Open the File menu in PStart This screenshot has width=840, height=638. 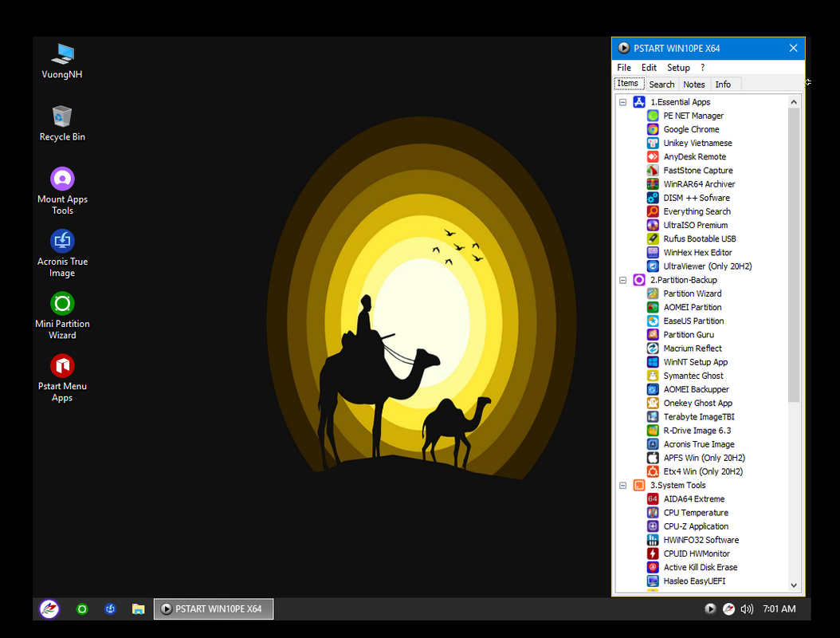click(623, 68)
